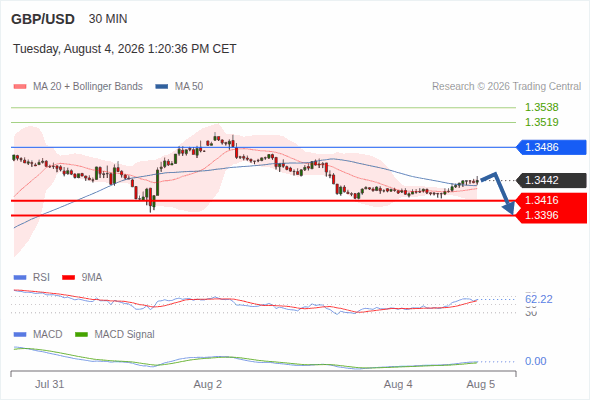Click the Jul 31 date axis label
The width and height of the screenshot is (590, 400).
[x=50, y=385]
